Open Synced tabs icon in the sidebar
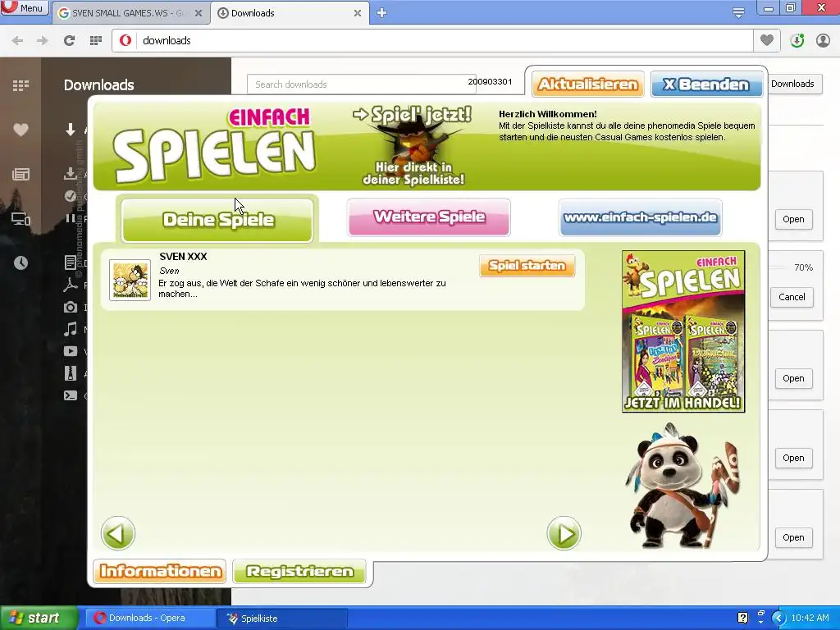 coord(21,218)
